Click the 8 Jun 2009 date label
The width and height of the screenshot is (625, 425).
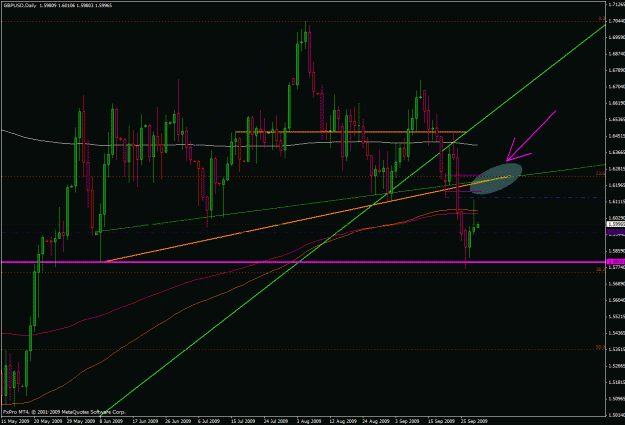111,421
